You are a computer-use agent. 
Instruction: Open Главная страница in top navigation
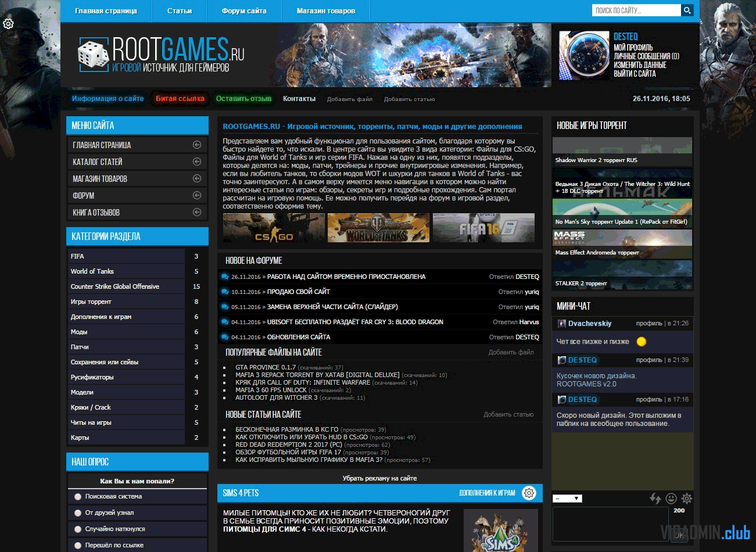click(x=106, y=10)
